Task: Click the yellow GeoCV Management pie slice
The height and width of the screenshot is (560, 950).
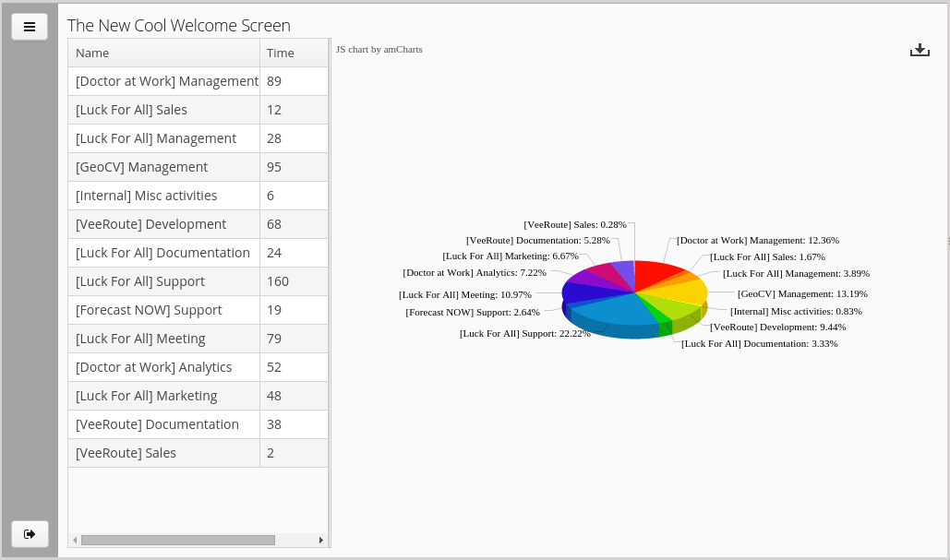Action: (683, 292)
